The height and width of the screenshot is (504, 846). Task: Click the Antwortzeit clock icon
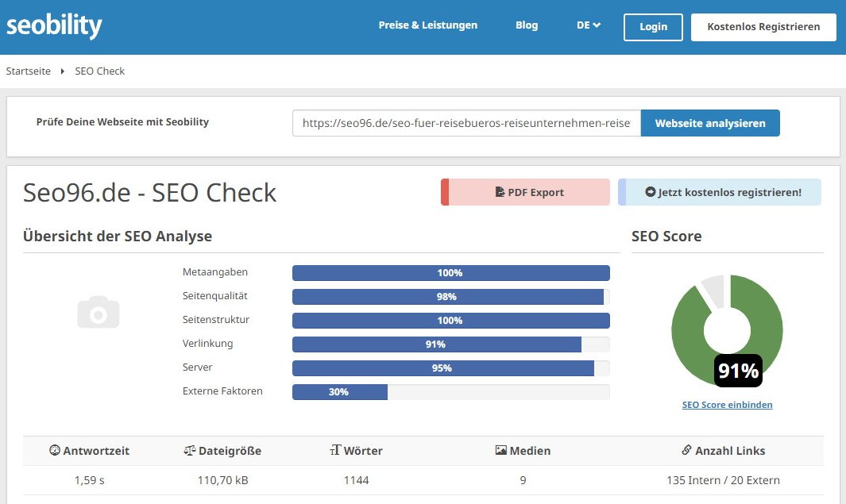click(55, 450)
